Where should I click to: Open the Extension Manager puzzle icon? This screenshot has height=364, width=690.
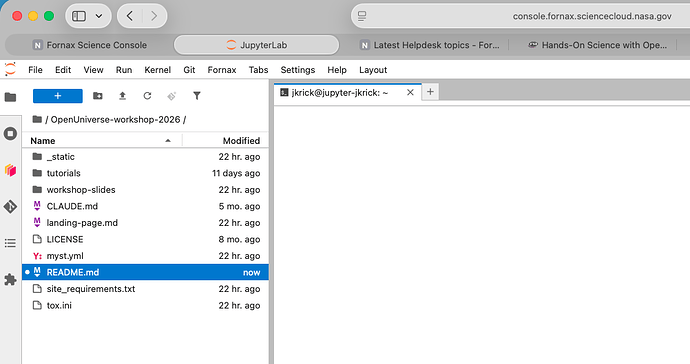pos(11,279)
